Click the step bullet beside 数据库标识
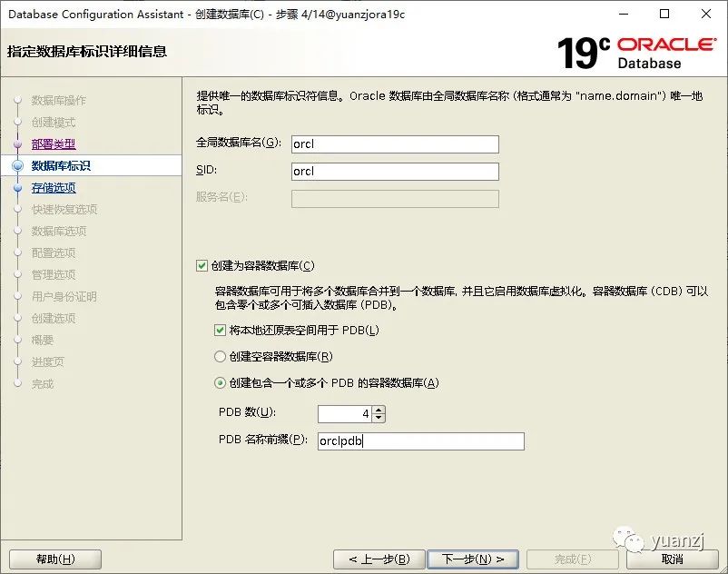 tap(17, 166)
